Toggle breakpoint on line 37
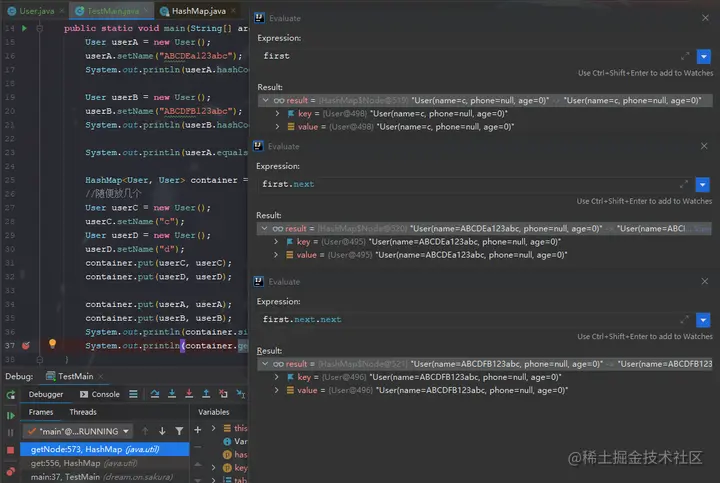The width and height of the screenshot is (720, 483). coord(26,345)
